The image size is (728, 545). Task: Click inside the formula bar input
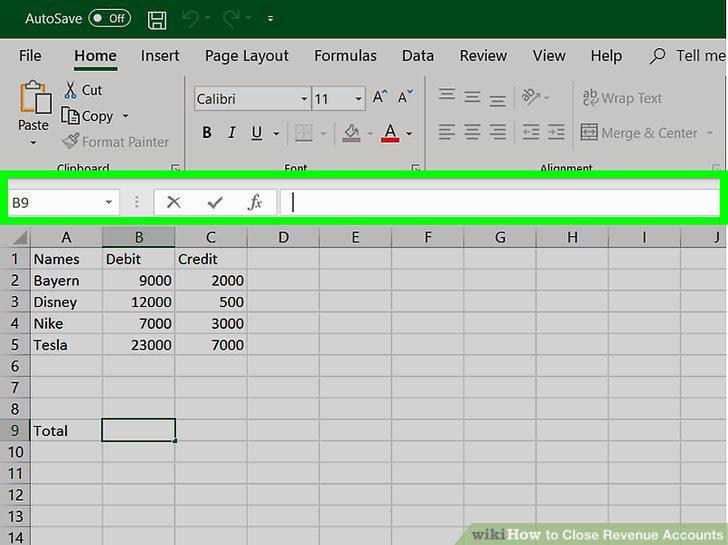(500, 202)
